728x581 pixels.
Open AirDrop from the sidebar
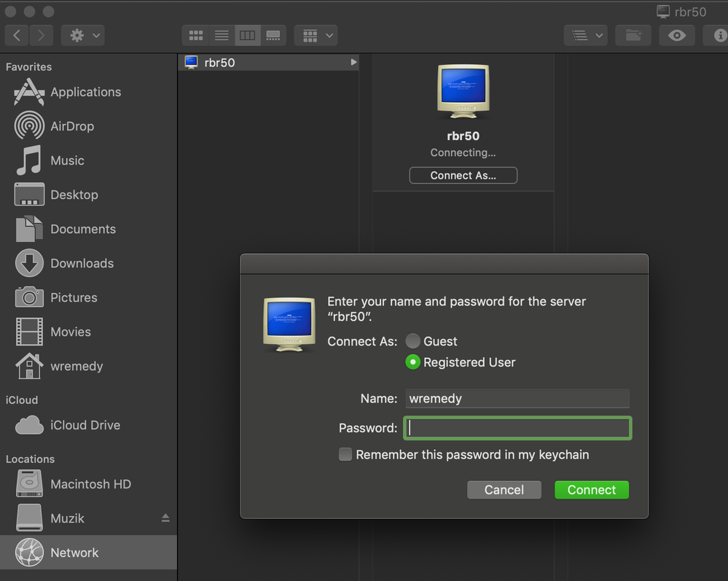(71, 126)
